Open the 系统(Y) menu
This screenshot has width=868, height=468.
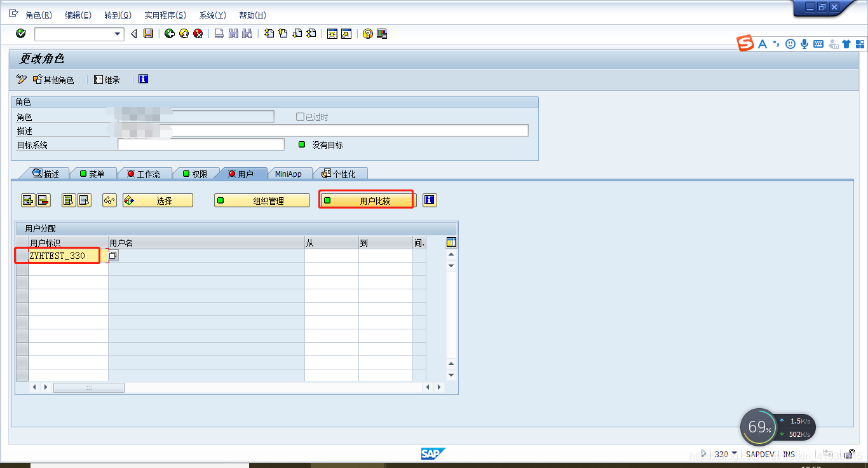(213, 15)
